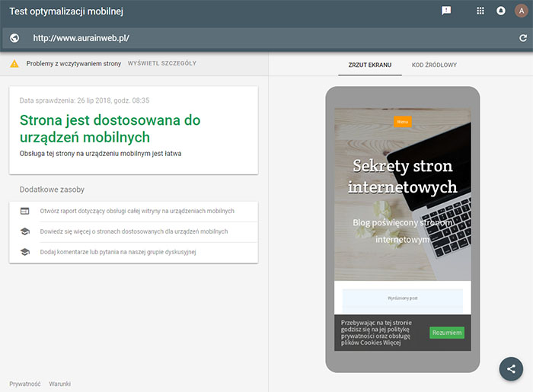533x392 pixels.
Task: Open the Google apps grid
Action: (x=480, y=11)
